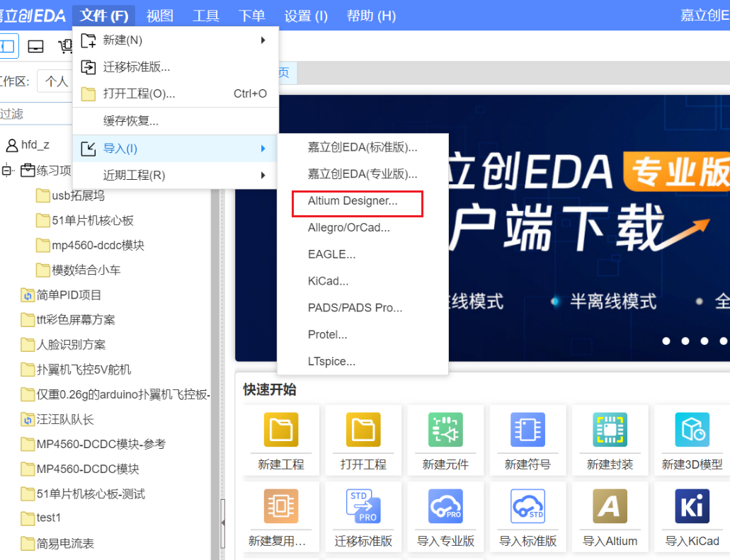Click the folder icon beside 打开工程
This screenshot has height=560, width=730.
click(88, 94)
